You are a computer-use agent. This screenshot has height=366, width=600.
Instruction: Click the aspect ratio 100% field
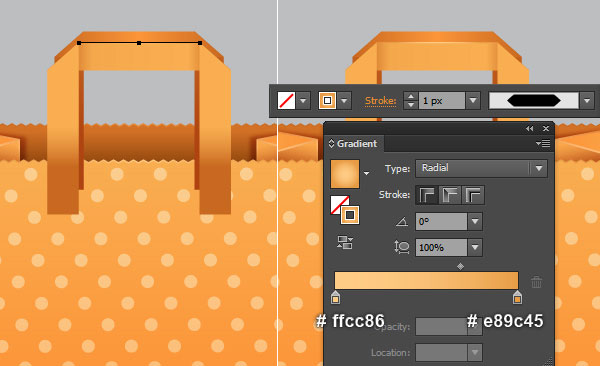[x=442, y=248]
